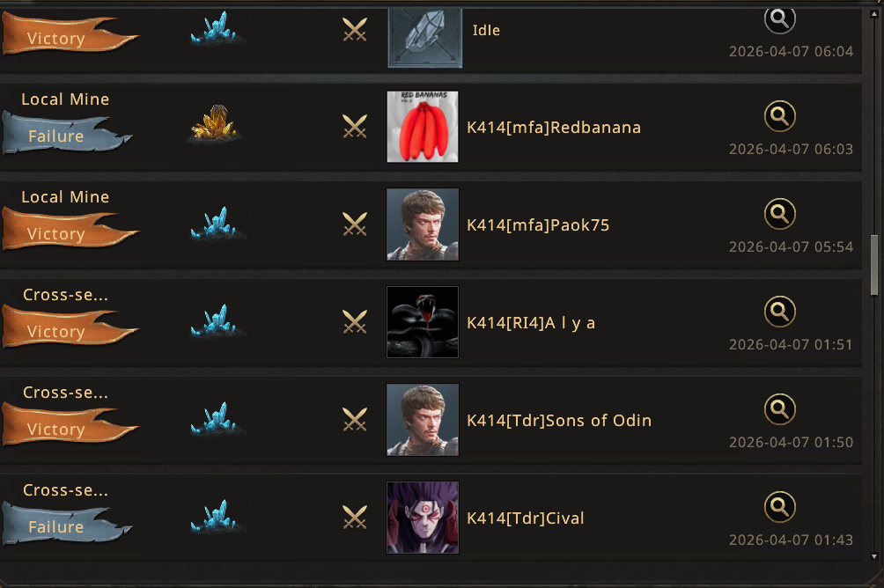Open magnifier details for Redbanana battle
884x588 pixels.
click(780, 116)
